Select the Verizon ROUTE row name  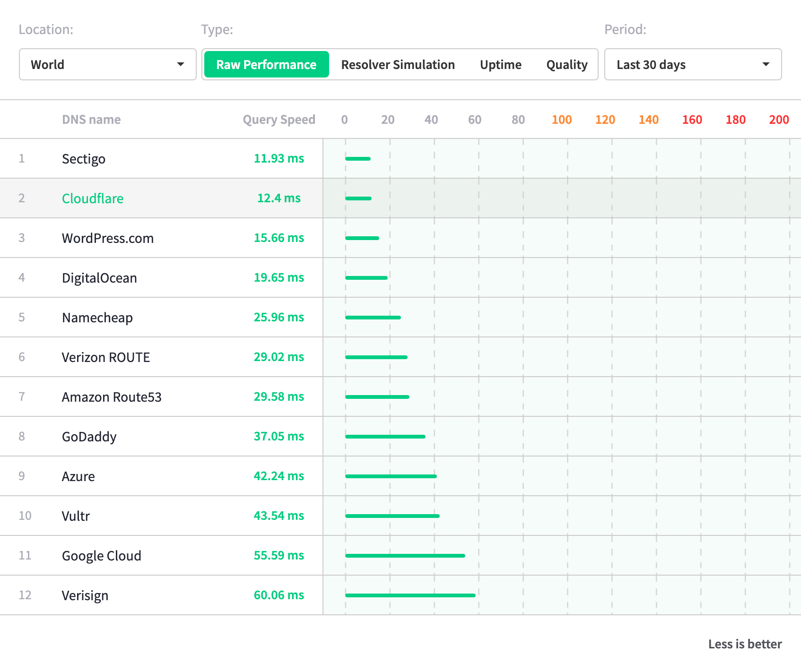tap(106, 357)
